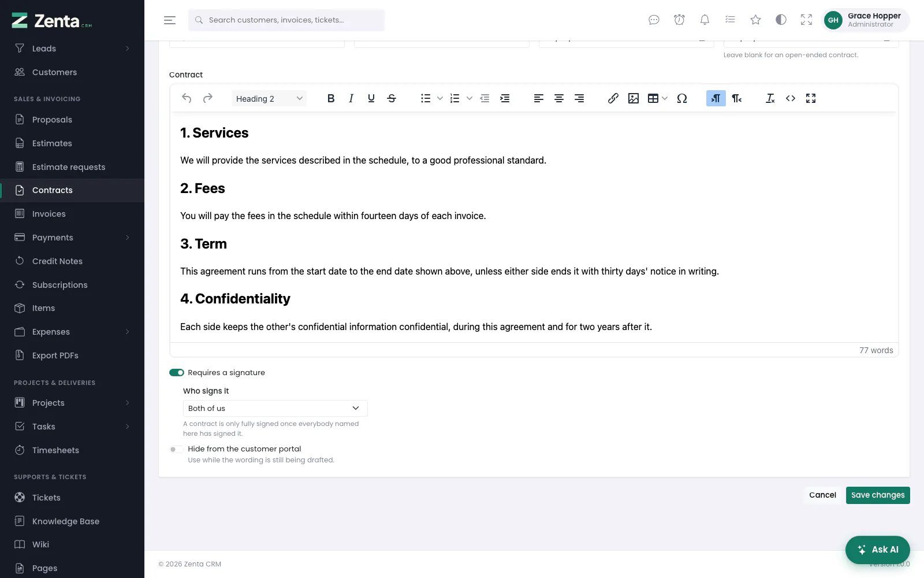The image size is (924, 578).
Task: Decrease indent of the paragraph
Action: [485, 98]
